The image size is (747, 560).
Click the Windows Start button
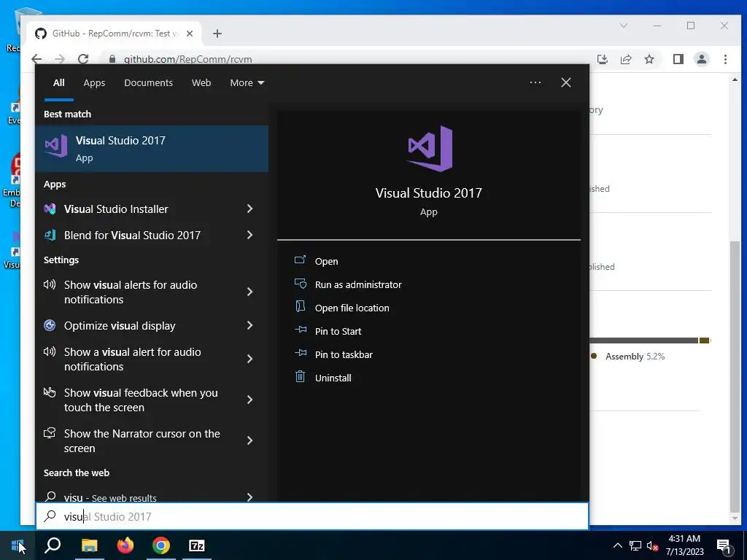click(18, 545)
